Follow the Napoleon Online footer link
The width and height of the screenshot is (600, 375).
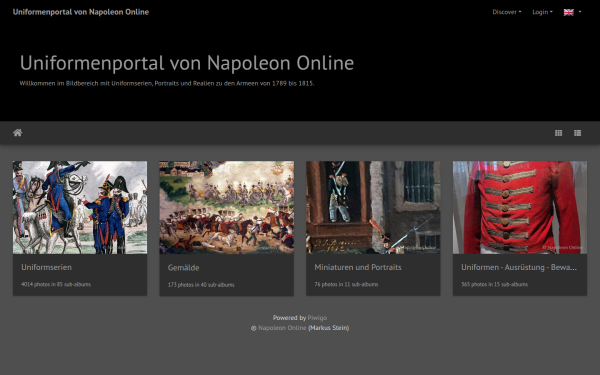(282, 328)
